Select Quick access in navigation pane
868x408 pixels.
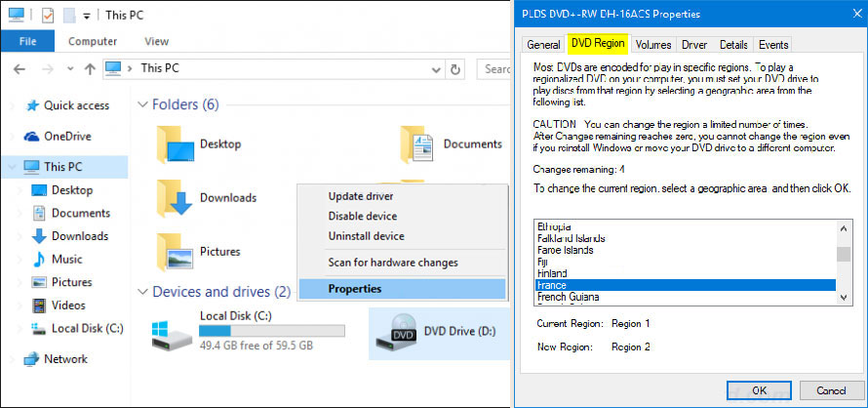point(76,105)
